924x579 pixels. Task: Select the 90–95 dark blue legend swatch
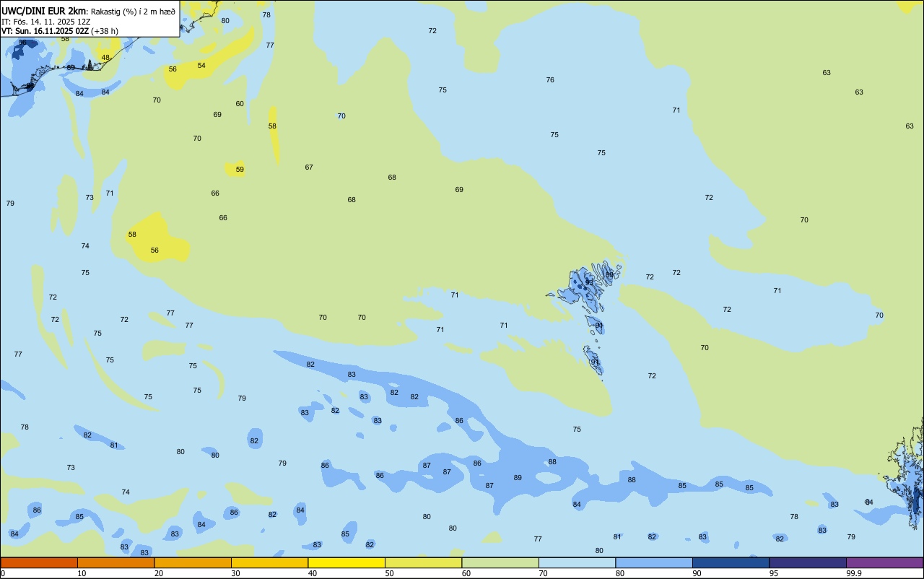coord(731,562)
